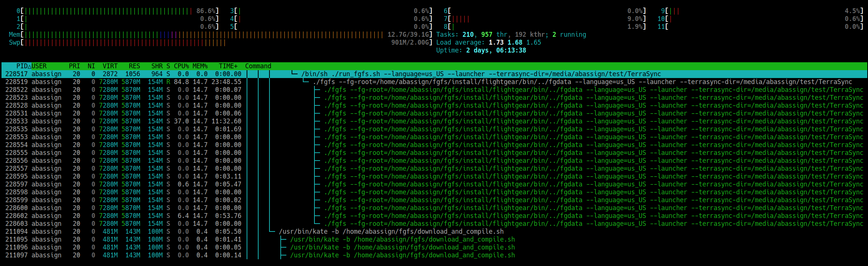This screenshot has height=266, width=868.
Task: Select process row with PID 228528
Action: [434, 105]
